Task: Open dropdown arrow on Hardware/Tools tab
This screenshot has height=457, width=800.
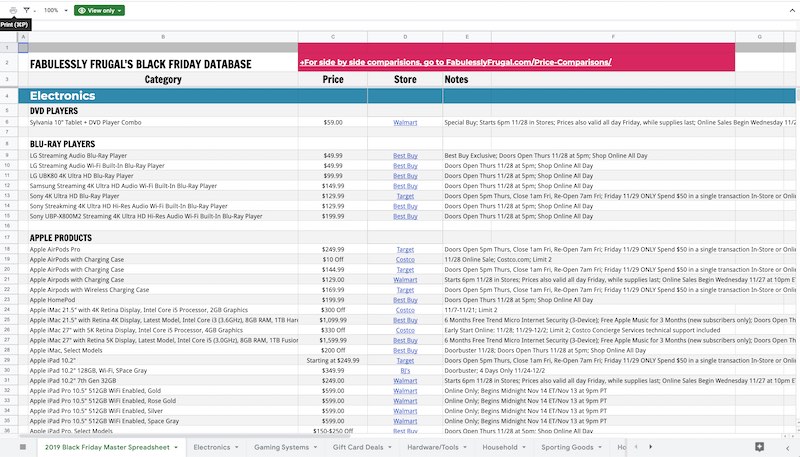Action: 465,447
